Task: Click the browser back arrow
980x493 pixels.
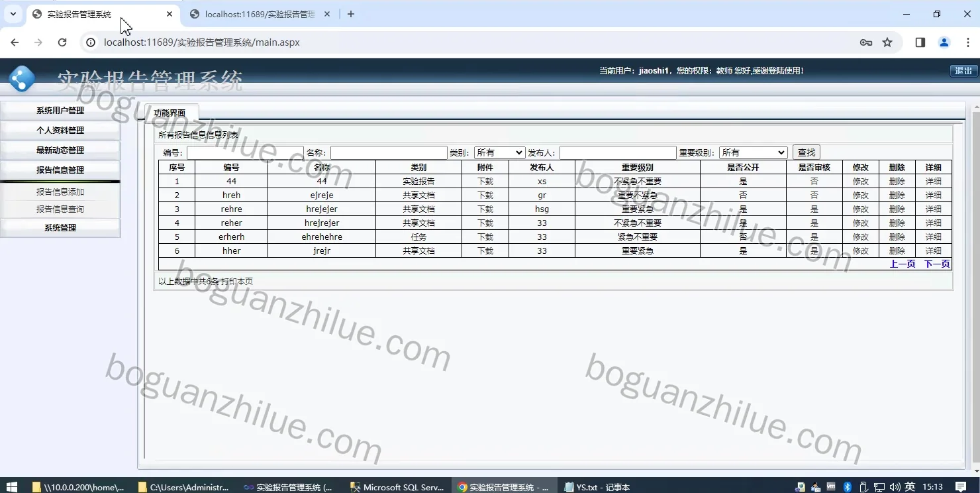Action: point(15,42)
